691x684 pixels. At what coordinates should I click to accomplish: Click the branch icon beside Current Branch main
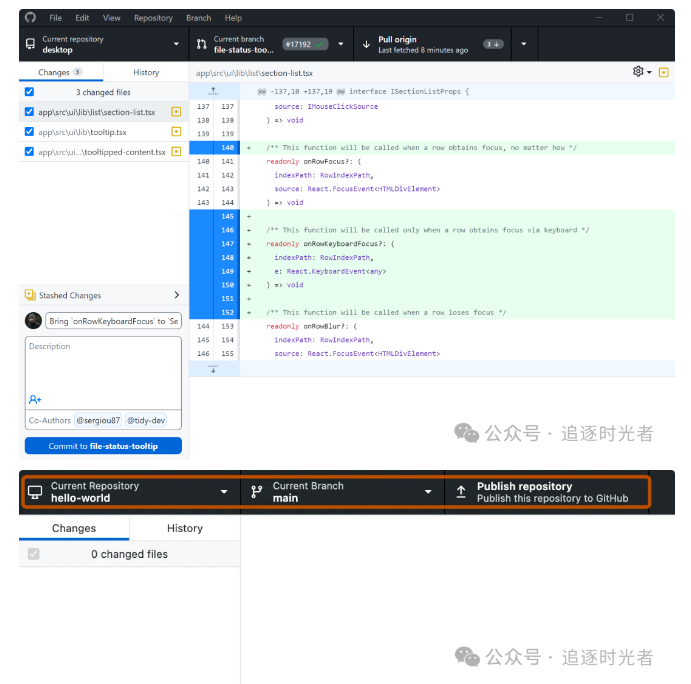click(x=256, y=492)
